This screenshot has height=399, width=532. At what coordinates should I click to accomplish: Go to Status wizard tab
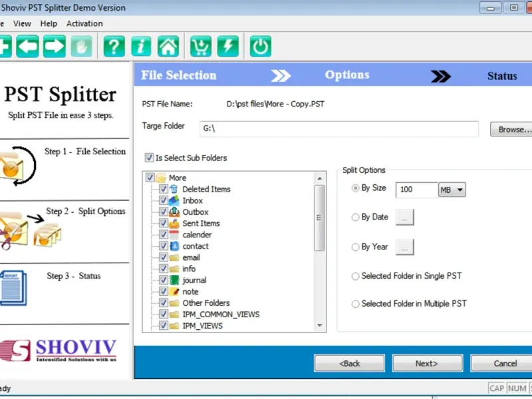pyautogui.click(x=502, y=76)
